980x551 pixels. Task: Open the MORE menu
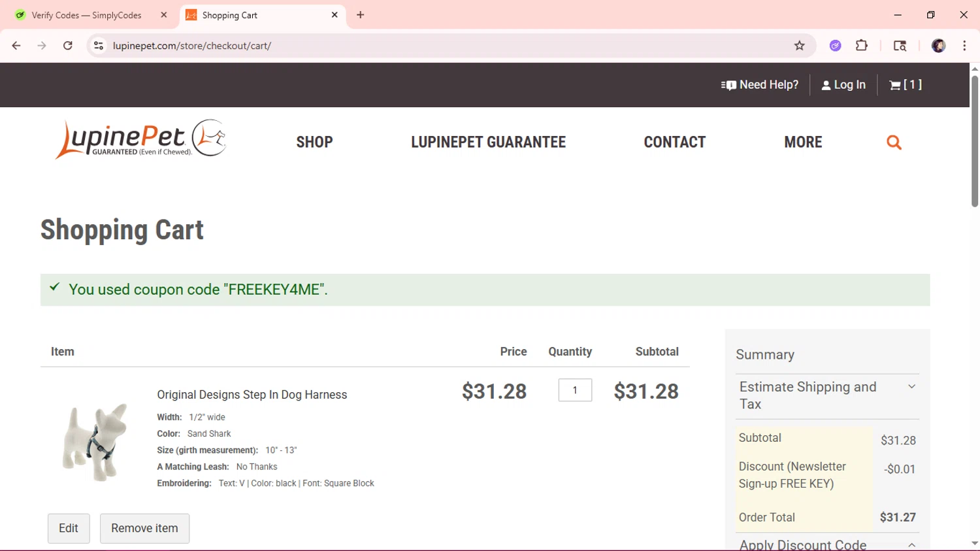point(803,142)
